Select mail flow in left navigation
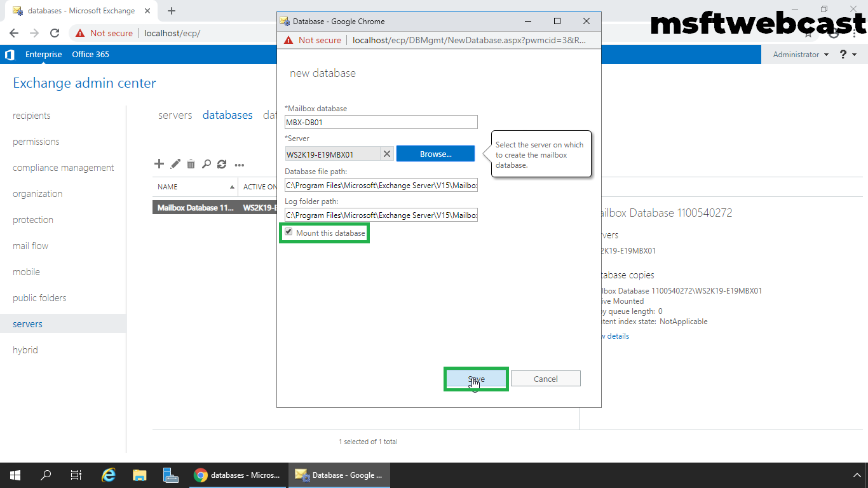The image size is (868, 488). 31,246
